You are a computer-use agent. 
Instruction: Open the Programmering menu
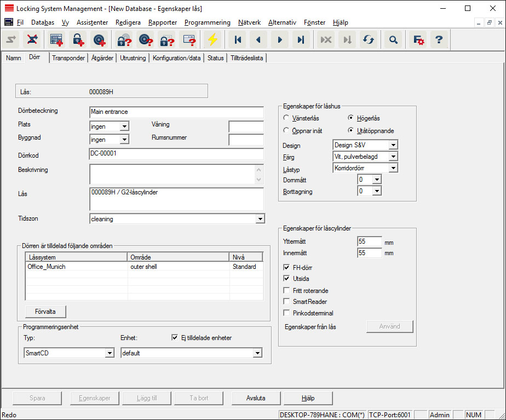(x=207, y=22)
